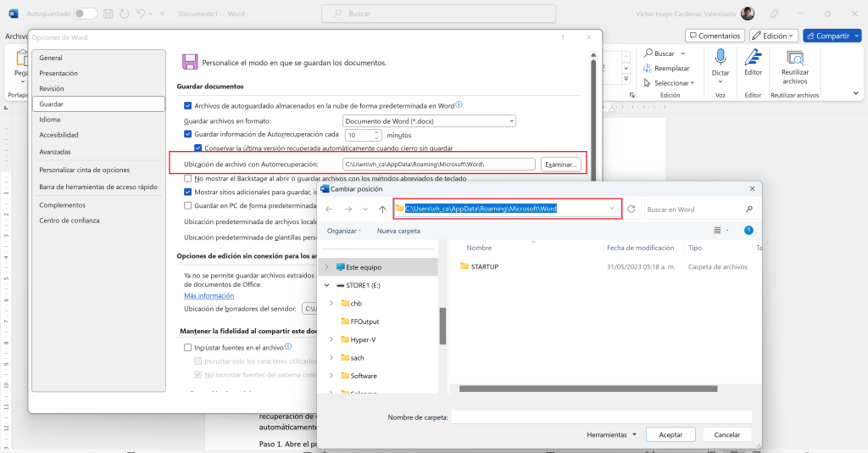The height and width of the screenshot is (453, 868).
Task: Toggle Incrustar fuentes en el archivo
Action: [x=187, y=347]
